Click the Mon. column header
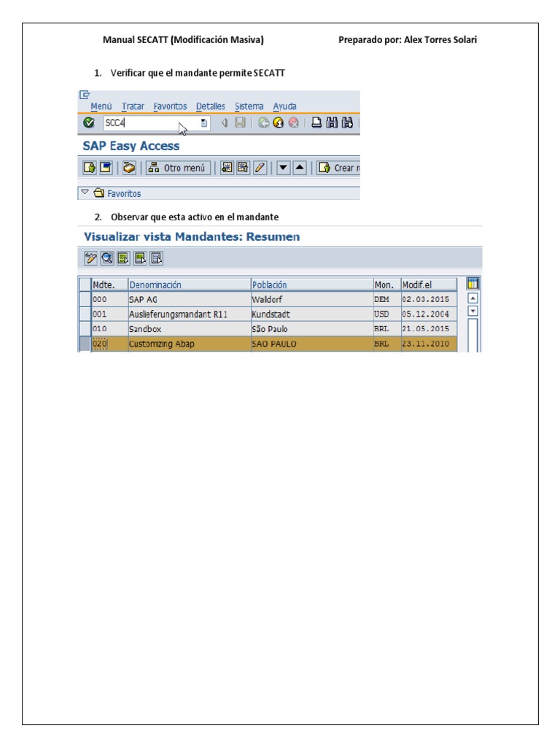Image resolution: width=560 pixels, height=747 pixels. coord(387,285)
